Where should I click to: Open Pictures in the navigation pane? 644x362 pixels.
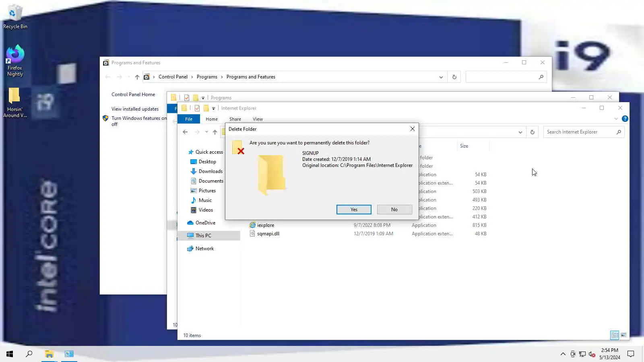tap(203, 191)
